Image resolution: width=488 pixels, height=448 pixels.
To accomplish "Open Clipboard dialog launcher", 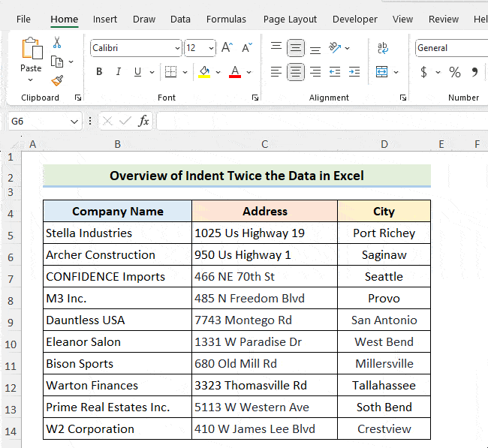I will pyautogui.click(x=78, y=98).
